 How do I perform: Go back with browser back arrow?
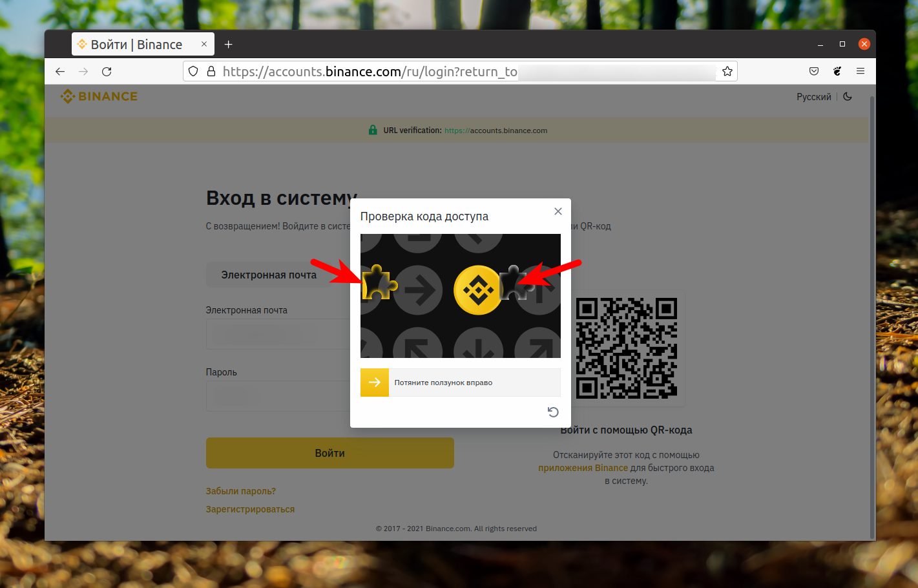pos(60,71)
